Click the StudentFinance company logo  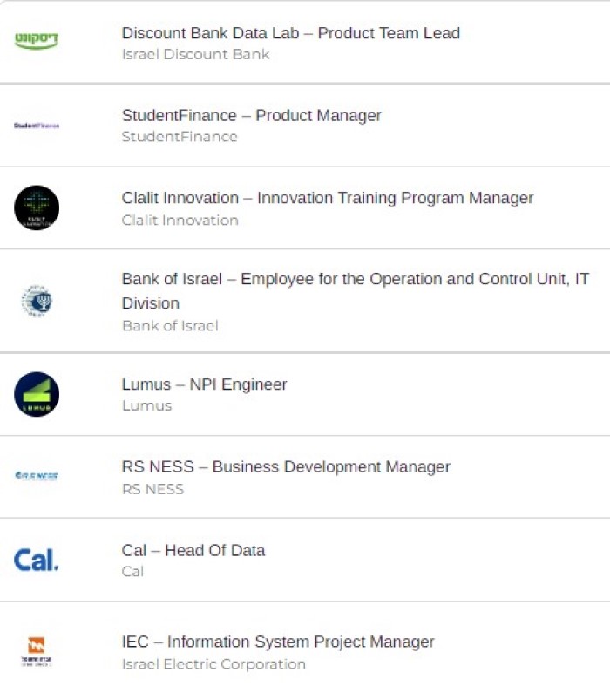(37, 126)
